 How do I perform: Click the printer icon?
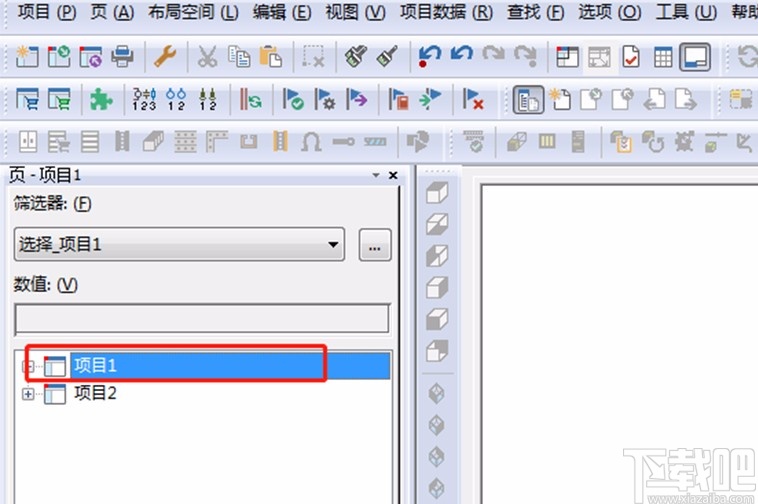pyautogui.click(x=122, y=57)
